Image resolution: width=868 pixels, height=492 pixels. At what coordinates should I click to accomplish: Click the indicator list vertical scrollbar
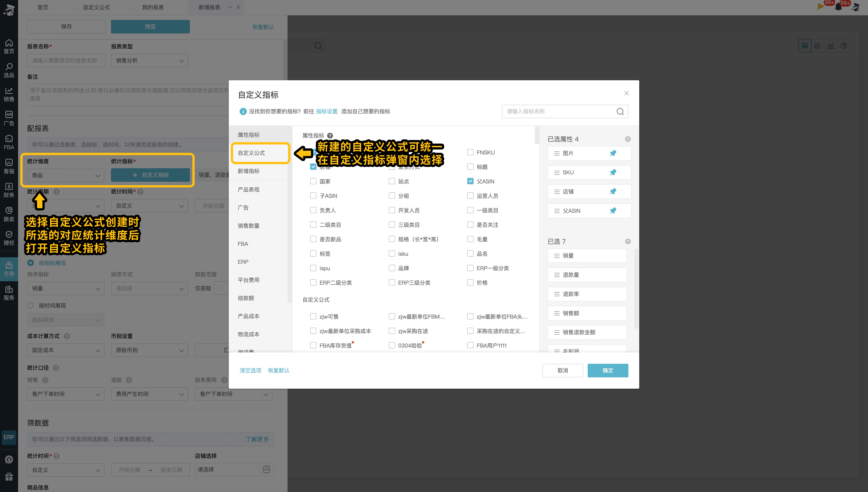click(x=537, y=135)
